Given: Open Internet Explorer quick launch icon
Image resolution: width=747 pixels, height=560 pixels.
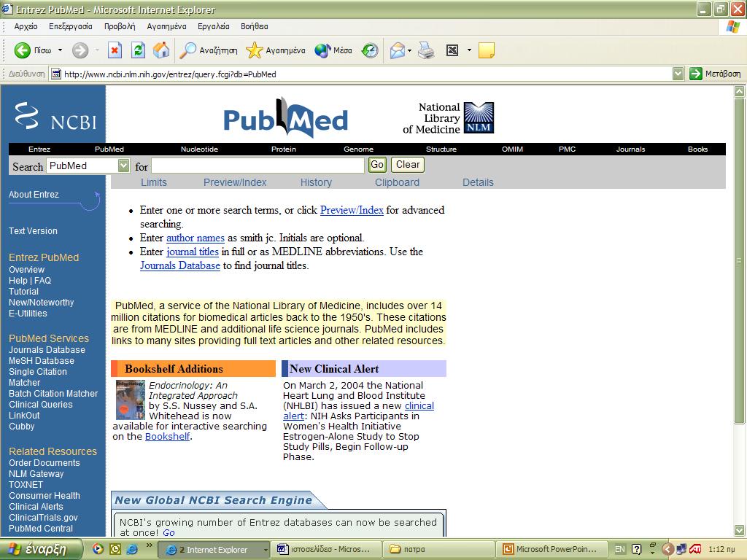Looking at the screenshot, I should point(132,549).
